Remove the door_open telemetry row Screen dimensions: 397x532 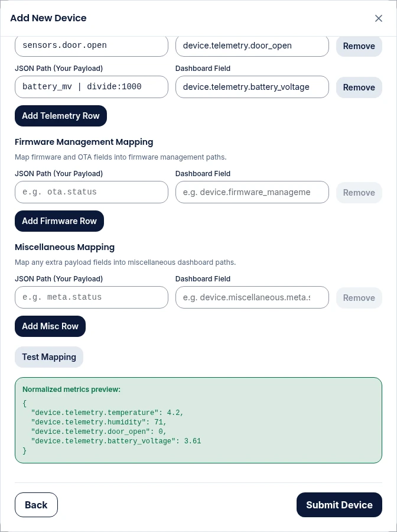359,46
